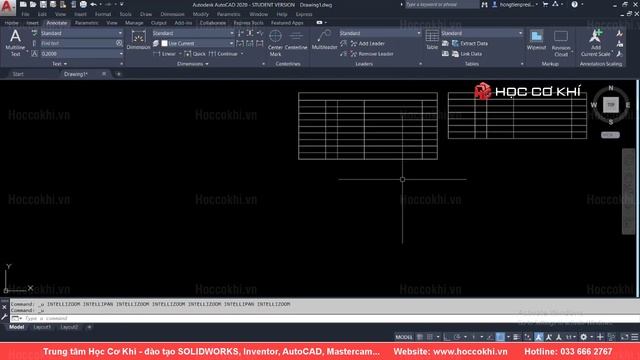Click the status bar workspace gear icon

(x=584, y=337)
